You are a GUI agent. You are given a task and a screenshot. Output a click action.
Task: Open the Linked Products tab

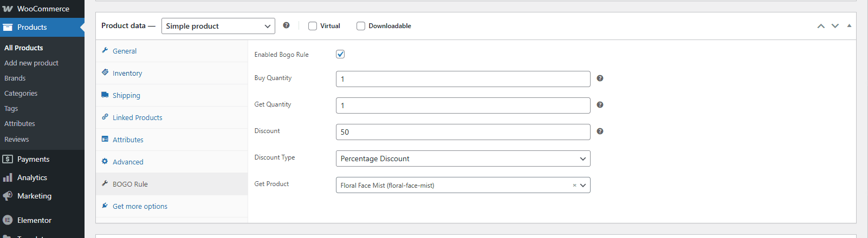pyautogui.click(x=137, y=117)
